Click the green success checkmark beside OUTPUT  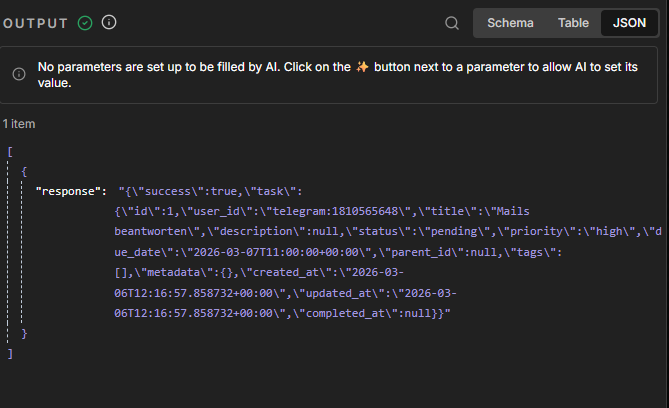pyautogui.click(x=85, y=22)
